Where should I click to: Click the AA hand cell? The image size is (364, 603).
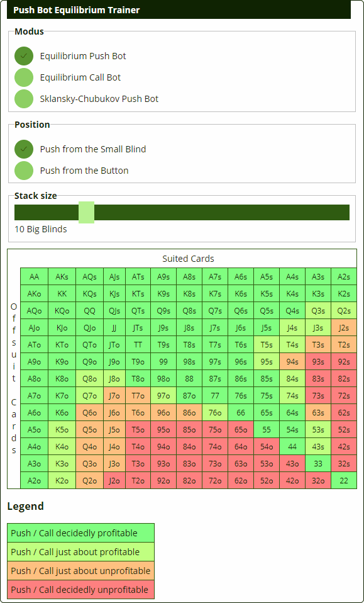34,276
